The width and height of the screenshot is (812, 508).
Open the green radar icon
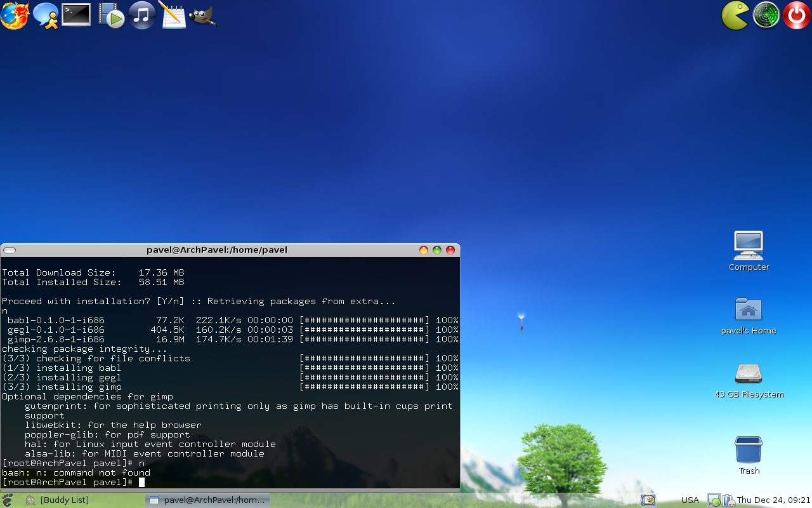point(766,15)
